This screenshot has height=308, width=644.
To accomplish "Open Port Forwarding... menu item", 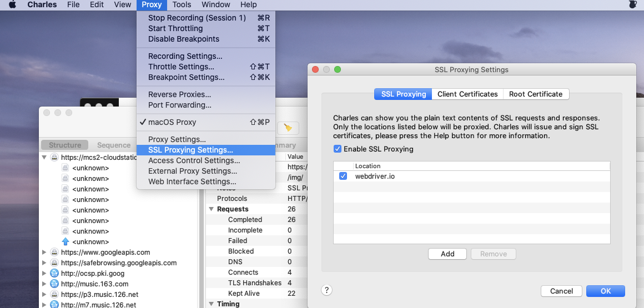I will (206, 105).
